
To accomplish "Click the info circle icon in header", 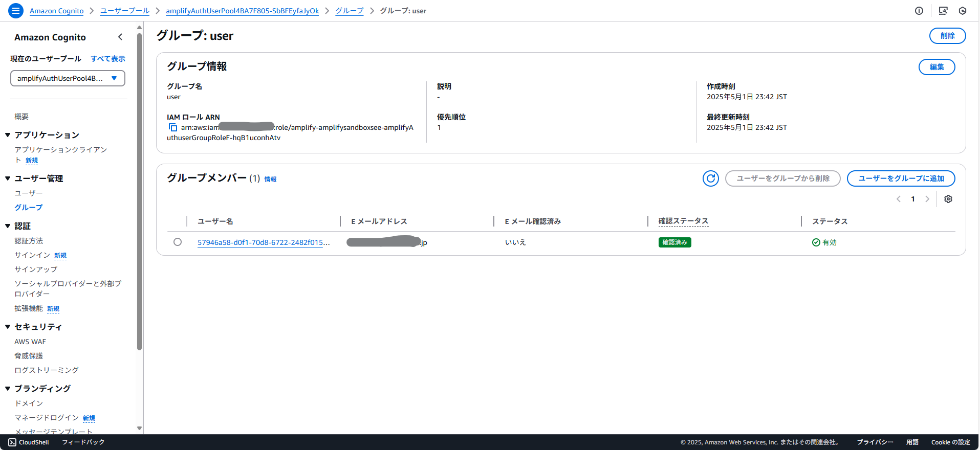I will (x=919, y=11).
